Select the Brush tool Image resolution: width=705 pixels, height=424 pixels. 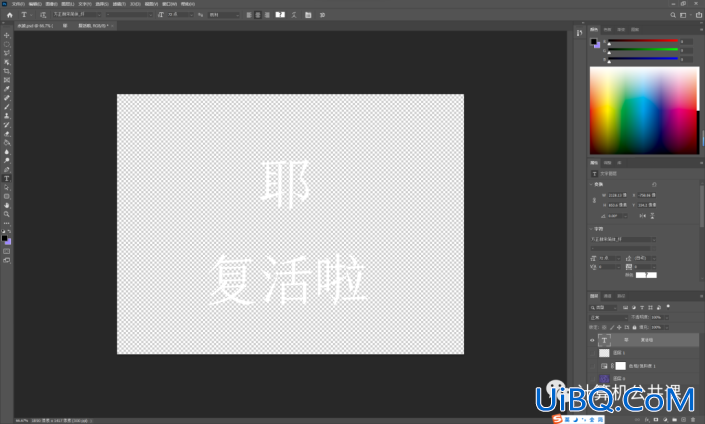pos(7,107)
